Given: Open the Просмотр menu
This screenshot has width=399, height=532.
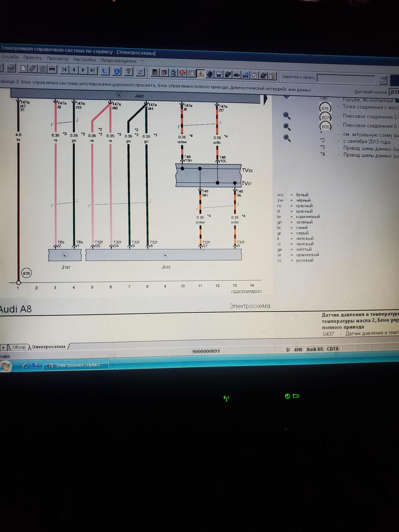Looking at the screenshot, I should [58, 59].
